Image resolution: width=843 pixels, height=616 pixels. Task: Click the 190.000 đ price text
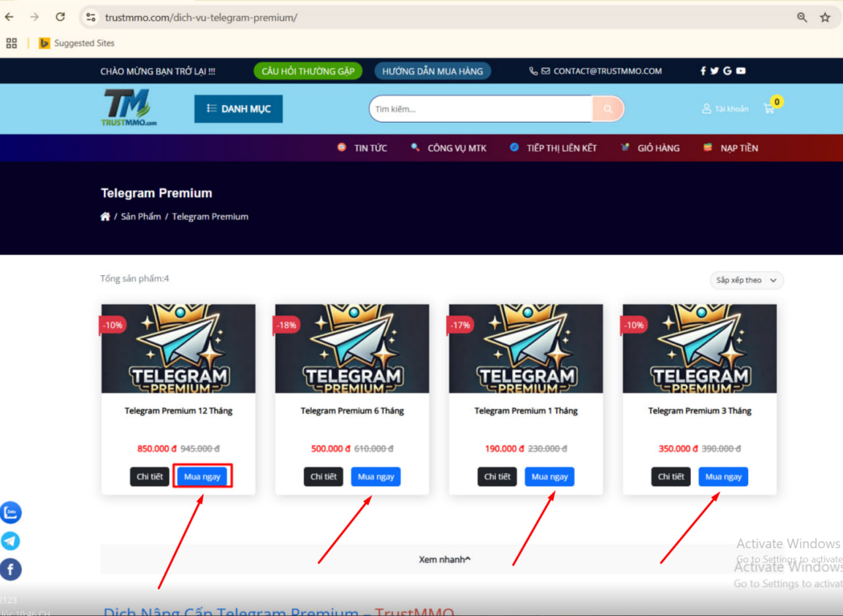504,449
